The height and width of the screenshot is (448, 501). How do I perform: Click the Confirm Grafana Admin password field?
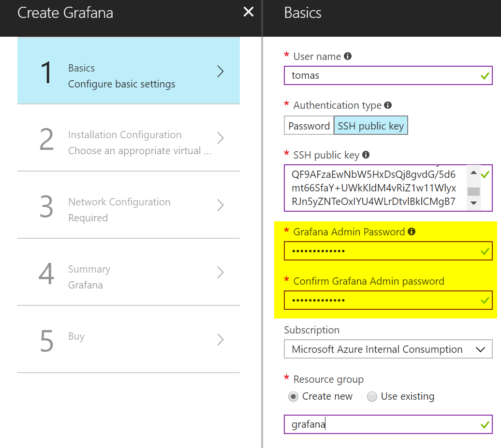point(388,300)
